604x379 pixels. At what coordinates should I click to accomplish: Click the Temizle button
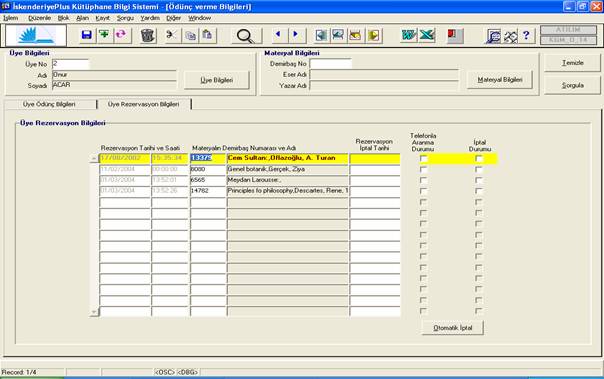coord(572,63)
